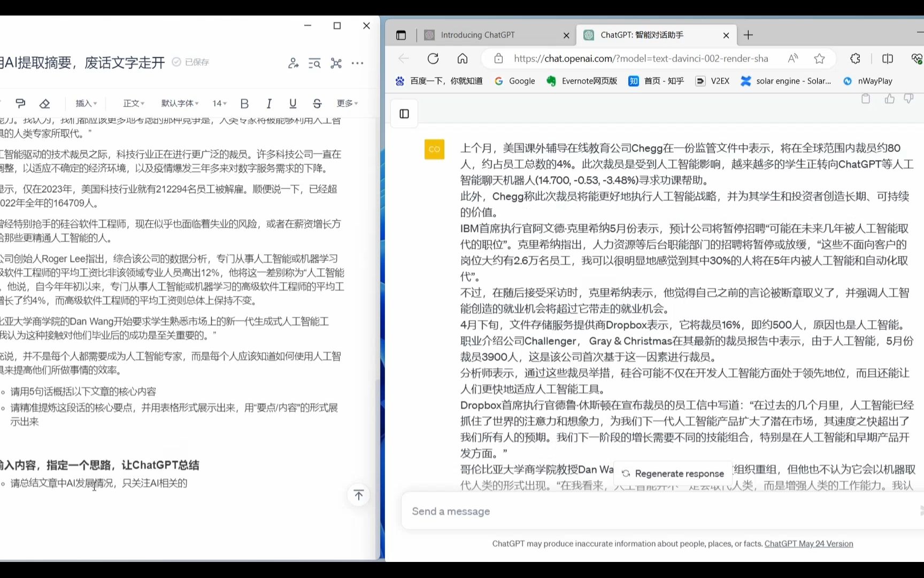Click the collaborate share icon in document header
The image size is (924, 578).
tap(293, 63)
